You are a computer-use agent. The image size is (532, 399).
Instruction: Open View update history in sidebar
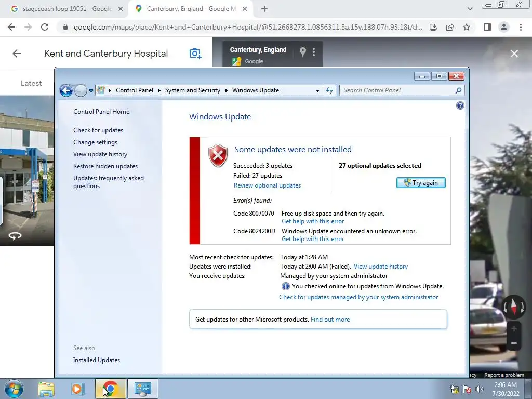[x=100, y=154]
